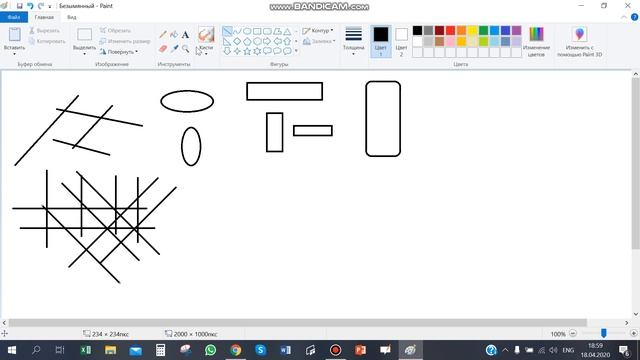Select the Pencil tool
640x360 pixels.
click(163, 35)
